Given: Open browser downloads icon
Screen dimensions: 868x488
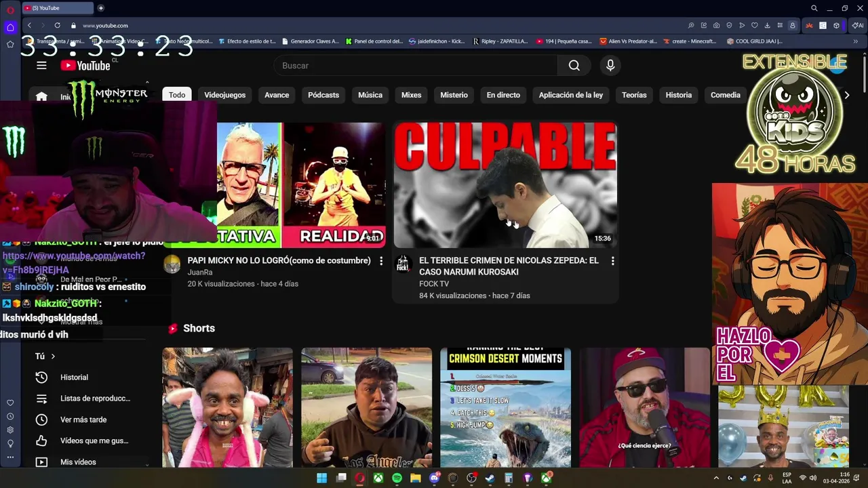Looking at the screenshot, I should click(x=767, y=25).
